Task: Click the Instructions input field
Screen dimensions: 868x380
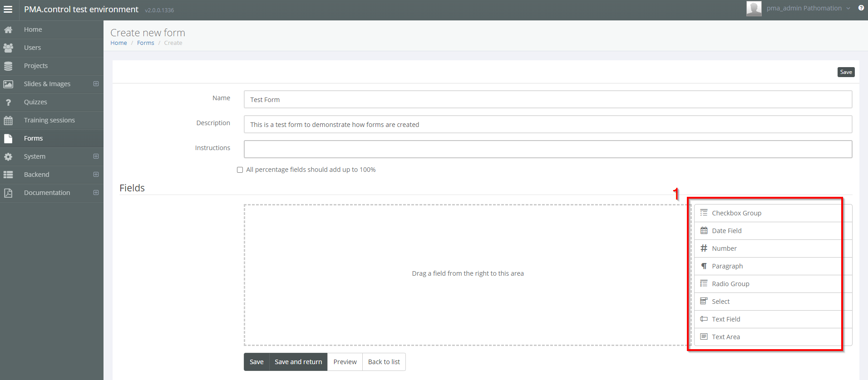Action: pyautogui.click(x=547, y=149)
